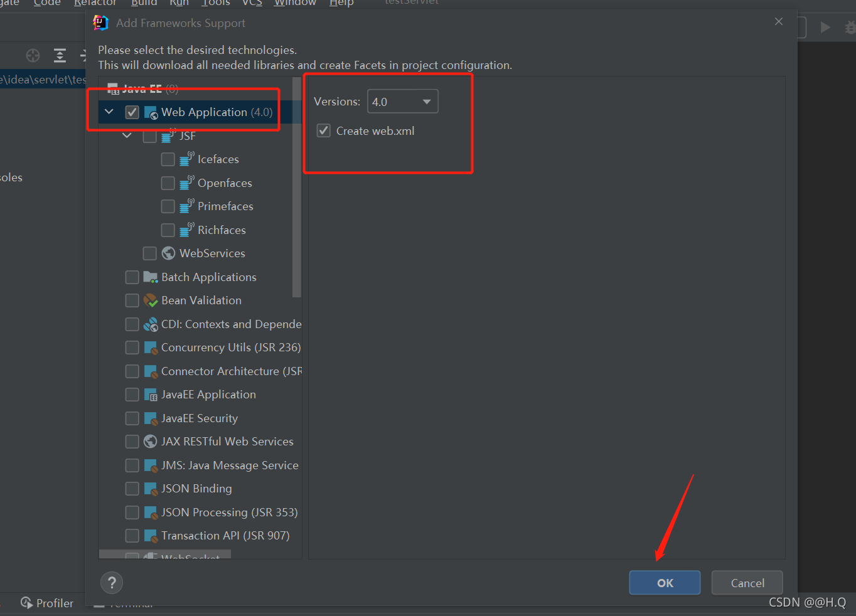Viewport: 856px width, 616px height.
Task: Check the Icefaces checkbox
Action: tap(168, 159)
